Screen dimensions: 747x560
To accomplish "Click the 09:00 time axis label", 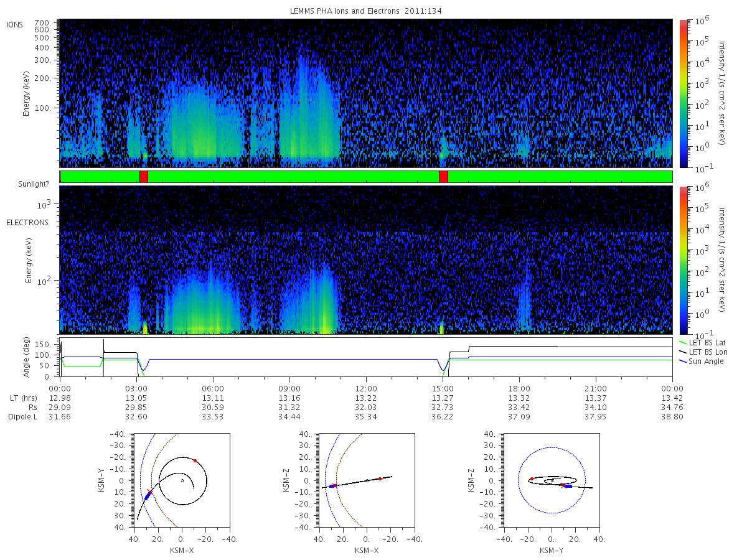I will click(289, 388).
